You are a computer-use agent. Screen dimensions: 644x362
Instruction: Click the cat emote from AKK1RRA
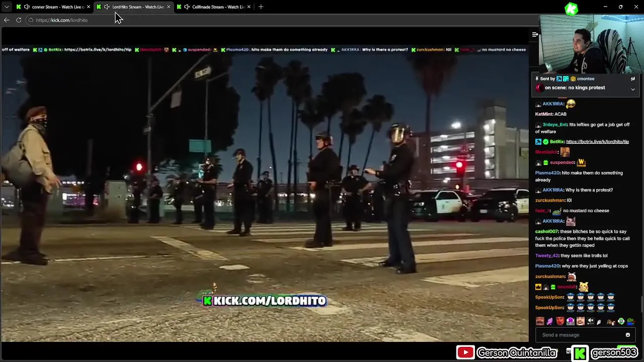click(571, 221)
